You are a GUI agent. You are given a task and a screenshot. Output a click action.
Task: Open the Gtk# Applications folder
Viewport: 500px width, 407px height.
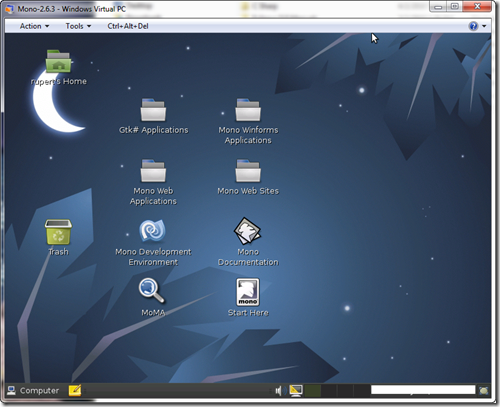pyautogui.click(x=153, y=110)
